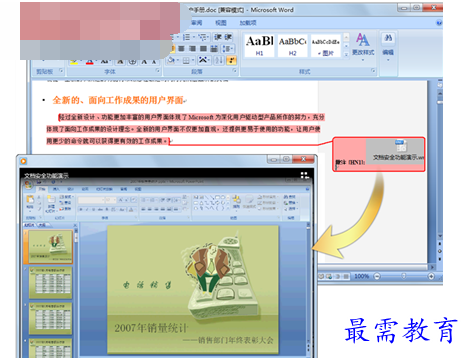Zoom in with the plus button

click(x=431, y=276)
